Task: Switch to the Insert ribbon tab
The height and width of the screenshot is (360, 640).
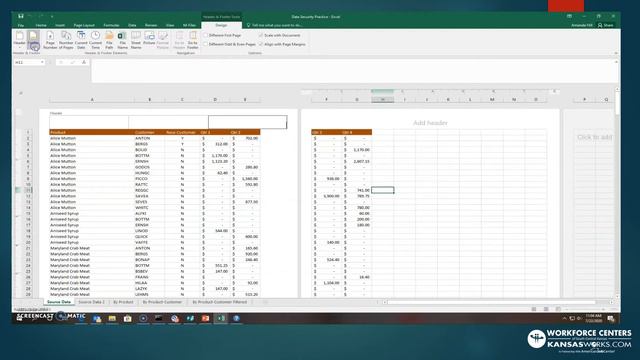Action: tap(60, 25)
